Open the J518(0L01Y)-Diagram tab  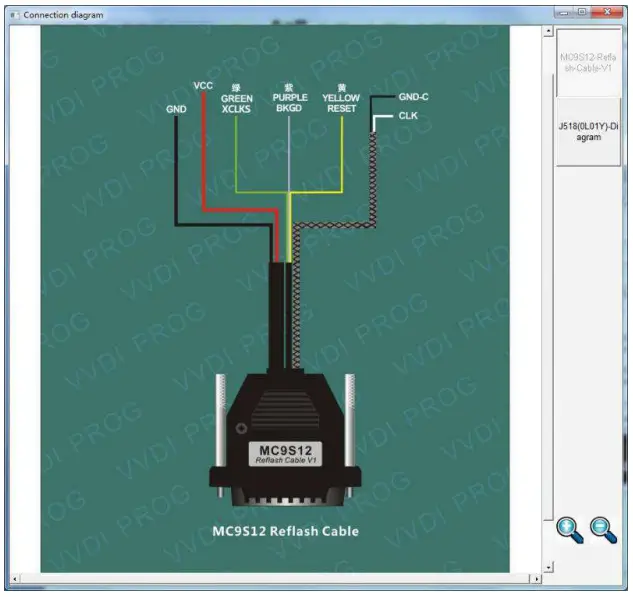point(588,132)
